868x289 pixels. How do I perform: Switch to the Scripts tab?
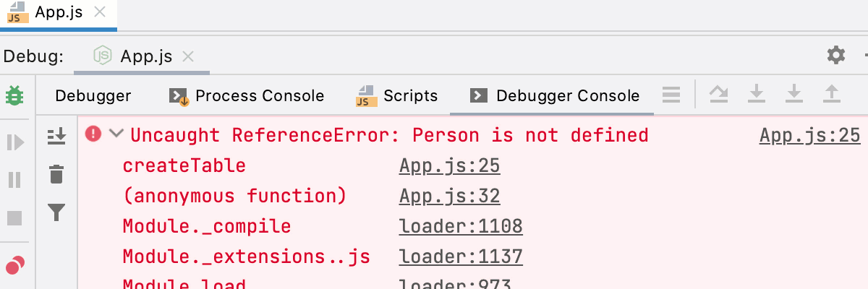point(397,96)
